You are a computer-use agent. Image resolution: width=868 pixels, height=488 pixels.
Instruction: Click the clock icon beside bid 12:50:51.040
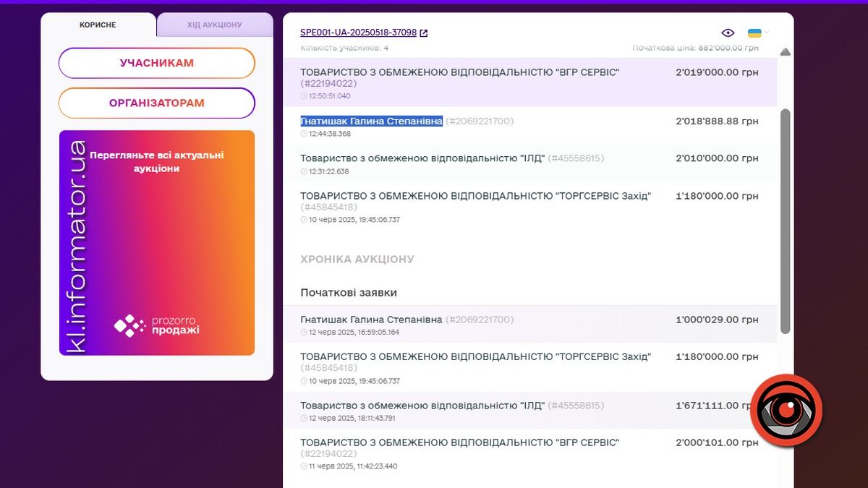303,95
